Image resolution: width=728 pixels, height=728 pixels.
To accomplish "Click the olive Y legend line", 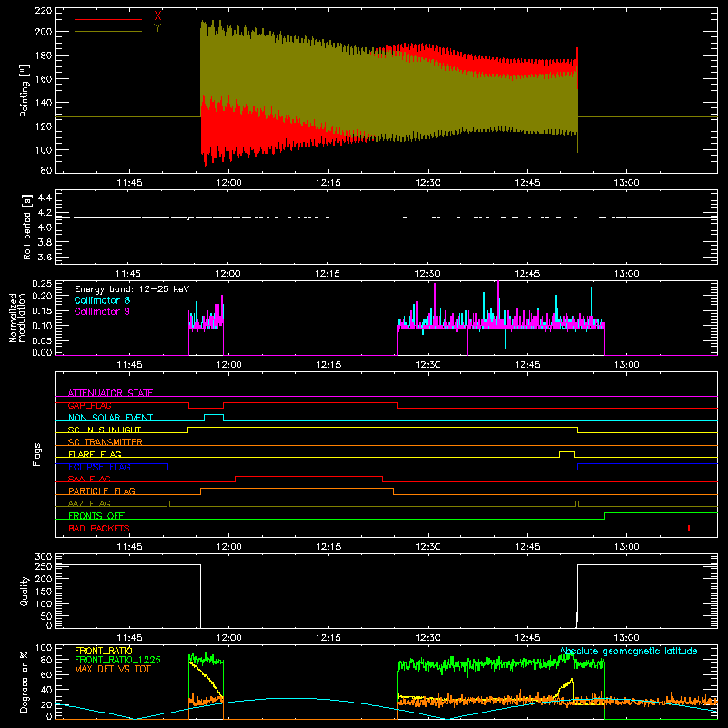I will [108, 31].
